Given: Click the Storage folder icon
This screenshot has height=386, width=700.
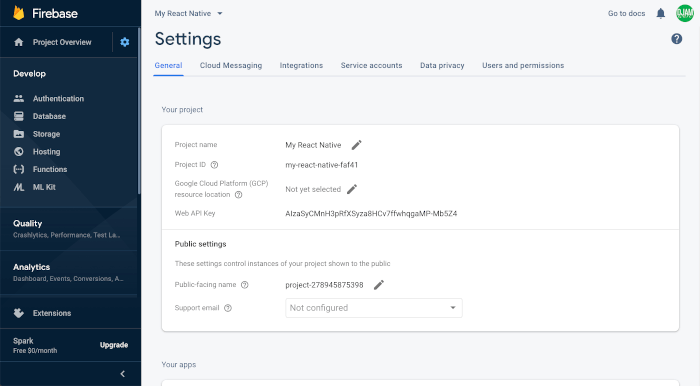Looking at the screenshot, I should tap(19, 134).
